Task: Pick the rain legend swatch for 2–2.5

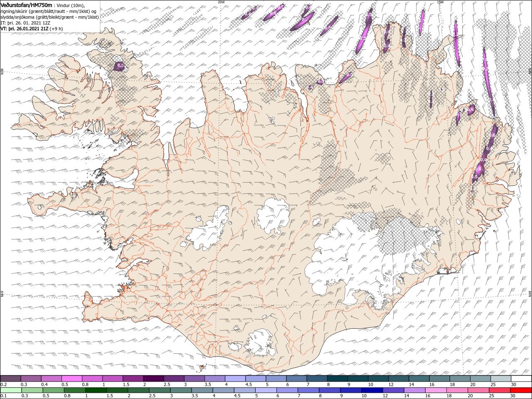Action: 138,390
